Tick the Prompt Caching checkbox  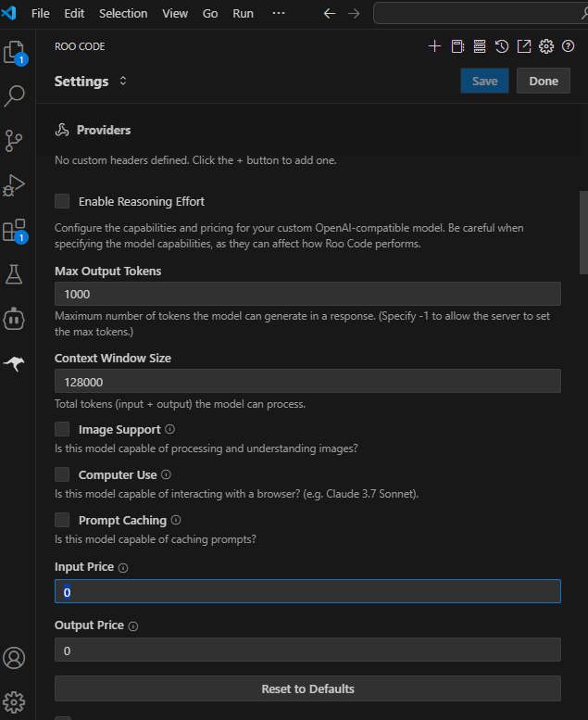point(62,520)
